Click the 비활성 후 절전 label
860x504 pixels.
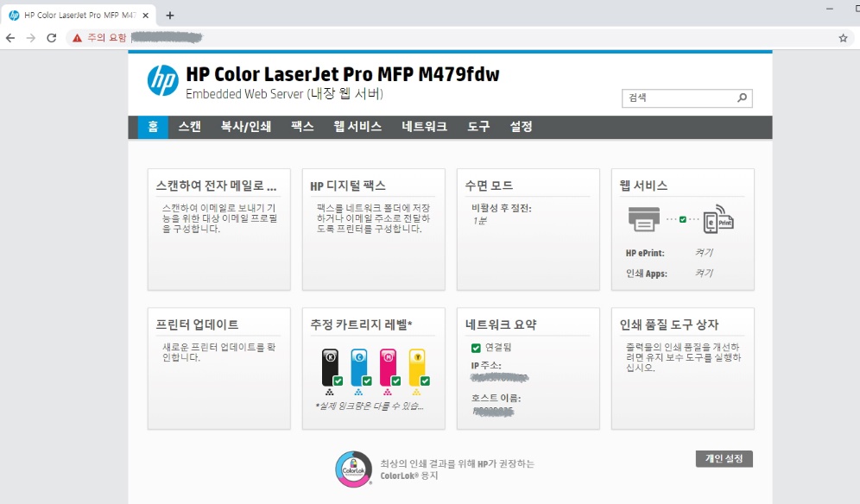[502, 208]
